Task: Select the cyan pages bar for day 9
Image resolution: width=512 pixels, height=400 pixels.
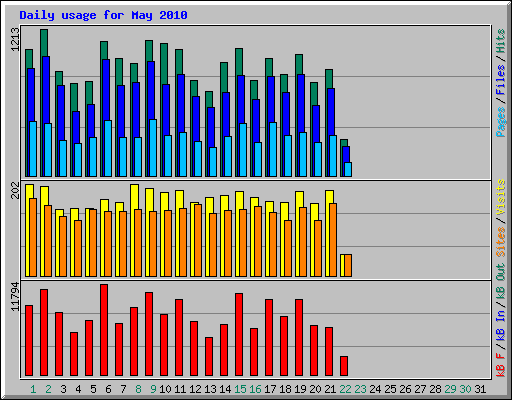Action: pyautogui.click(x=153, y=148)
